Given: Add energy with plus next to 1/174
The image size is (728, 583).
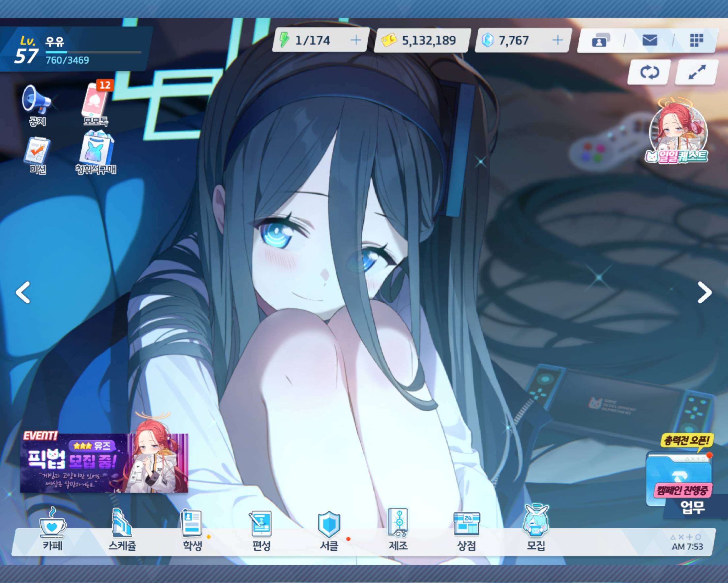Looking at the screenshot, I should coord(355,40).
